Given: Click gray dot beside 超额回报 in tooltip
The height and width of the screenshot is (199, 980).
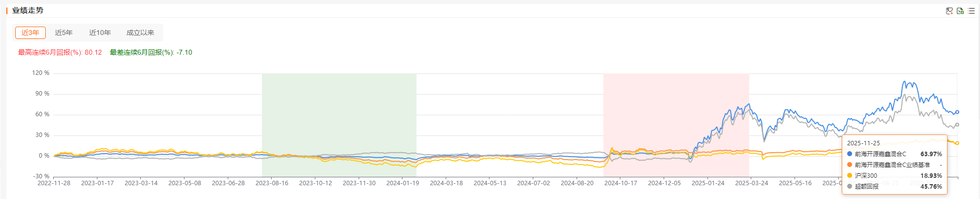Looking at the screenshot, I should (x=850, y=186).
